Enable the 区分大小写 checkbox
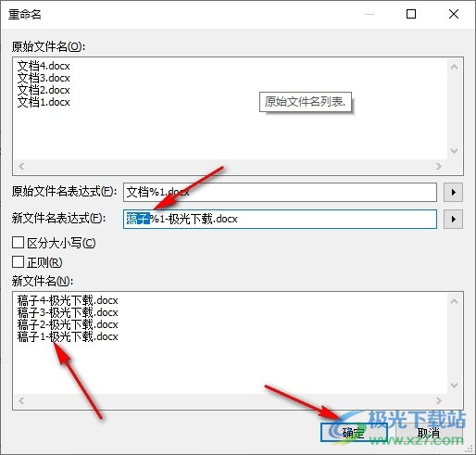 click(19, 243)
